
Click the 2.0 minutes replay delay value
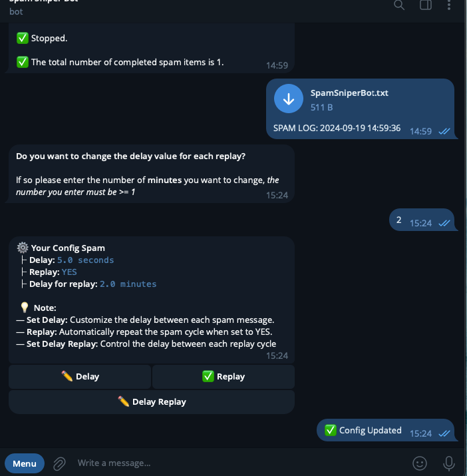click(x=128, y=284)
